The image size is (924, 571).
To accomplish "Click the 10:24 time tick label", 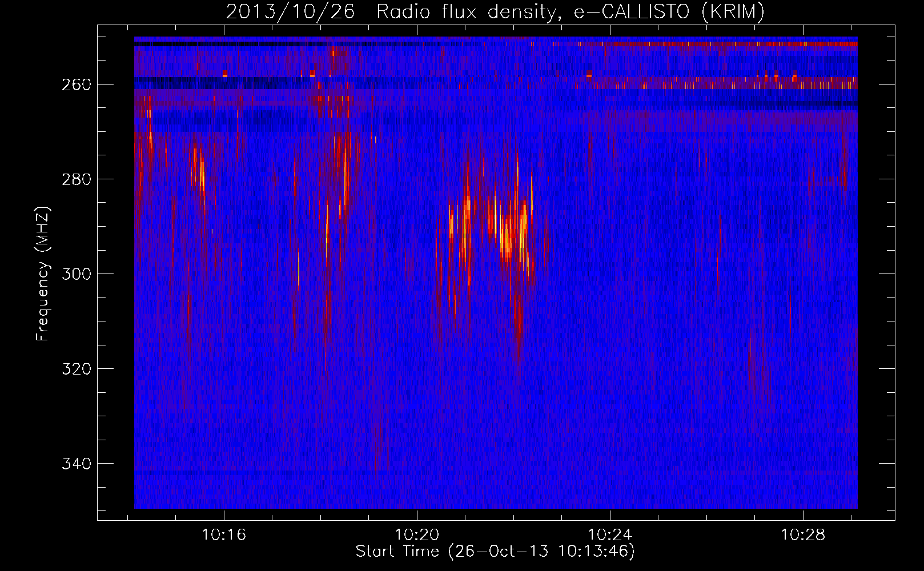I will pos(610,534).
